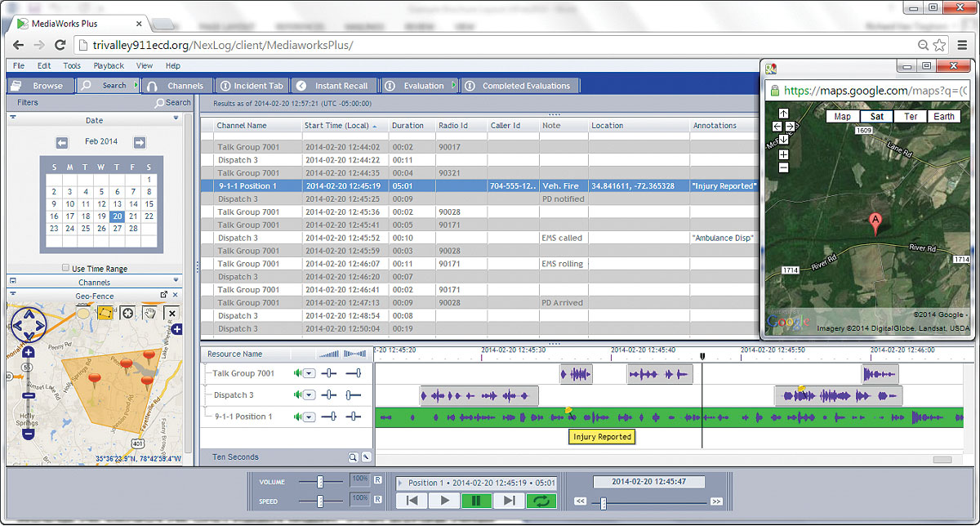Open dropdown next to Talk Group 7001
The width and height of the screenshot is (980, 526).
pos(310,373)
